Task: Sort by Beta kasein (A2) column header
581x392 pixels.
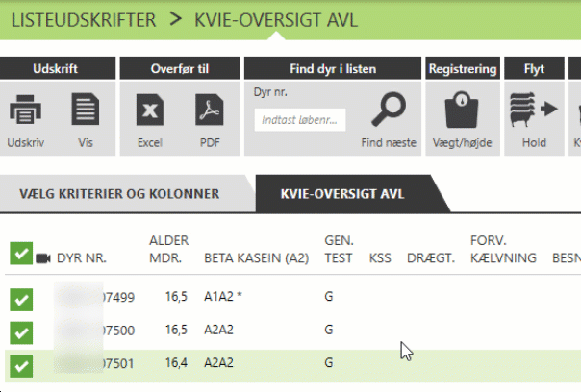Action: [x=254, y=258]
